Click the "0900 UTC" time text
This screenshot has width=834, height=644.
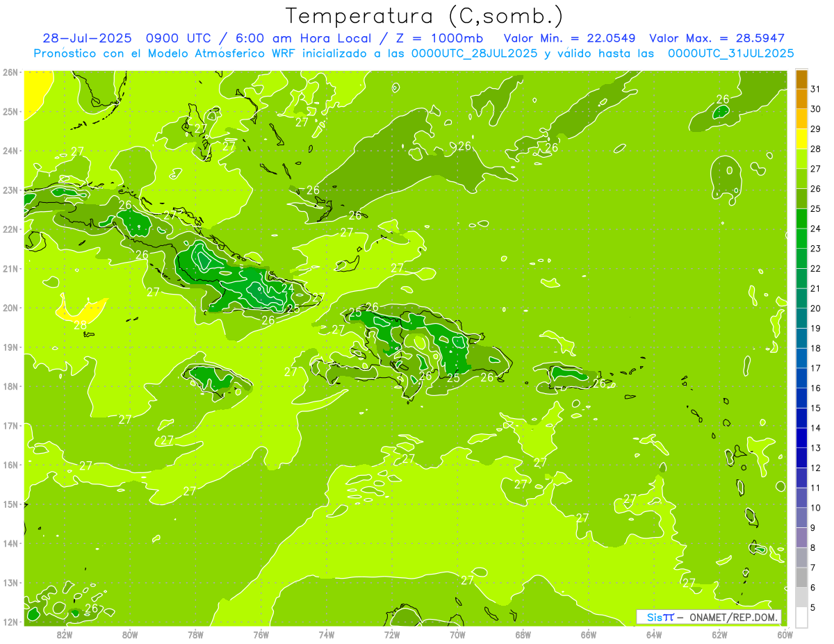tap(179, 38)
